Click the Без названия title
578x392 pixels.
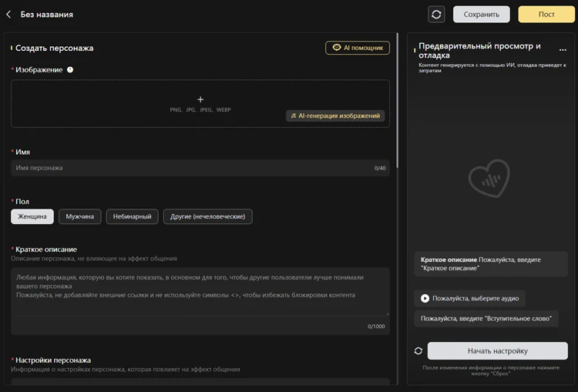coord(47,15)
